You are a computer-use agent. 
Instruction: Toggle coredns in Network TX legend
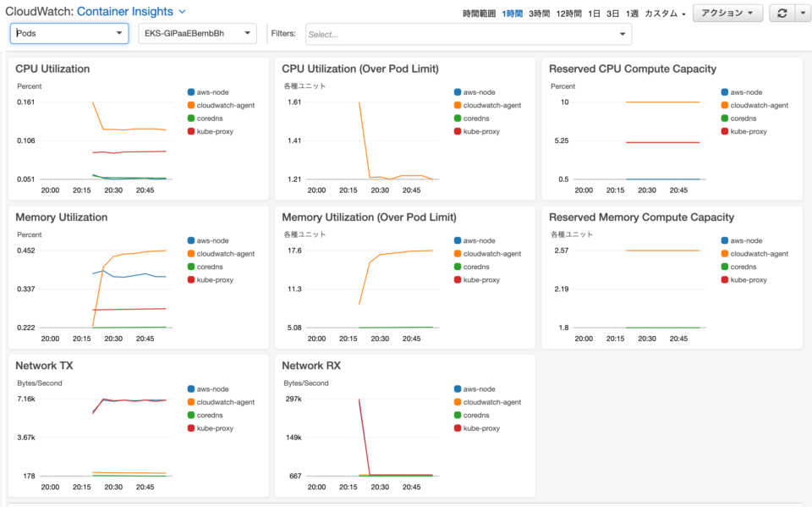[205, 415]
